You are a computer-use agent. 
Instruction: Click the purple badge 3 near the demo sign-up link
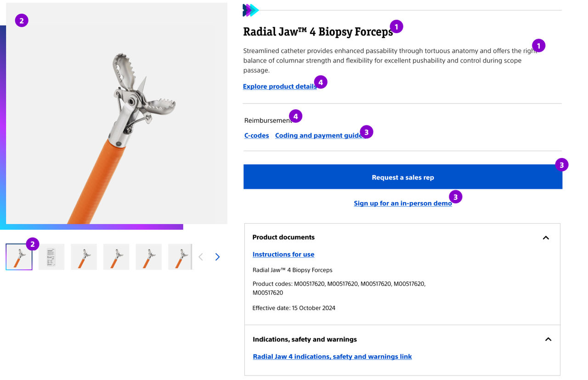(x=455, y=197)
